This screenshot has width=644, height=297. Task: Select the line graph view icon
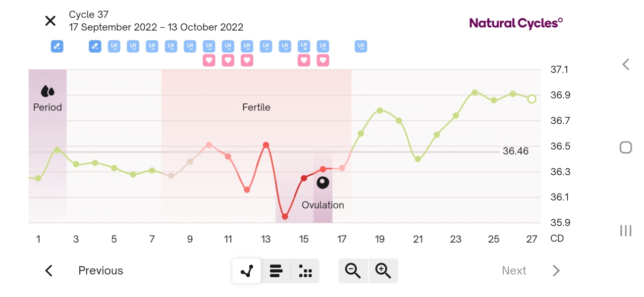[x=246, y=271]
